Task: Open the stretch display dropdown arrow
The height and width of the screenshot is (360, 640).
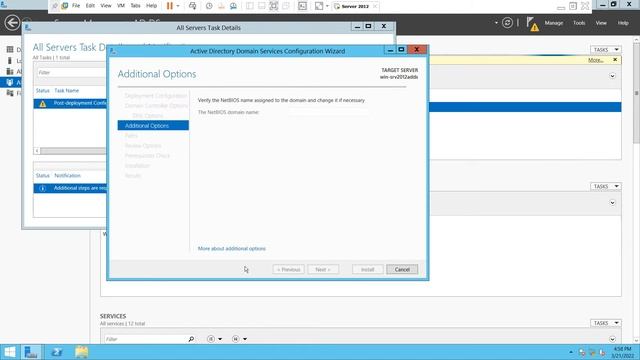Action: tap(327, 6)
